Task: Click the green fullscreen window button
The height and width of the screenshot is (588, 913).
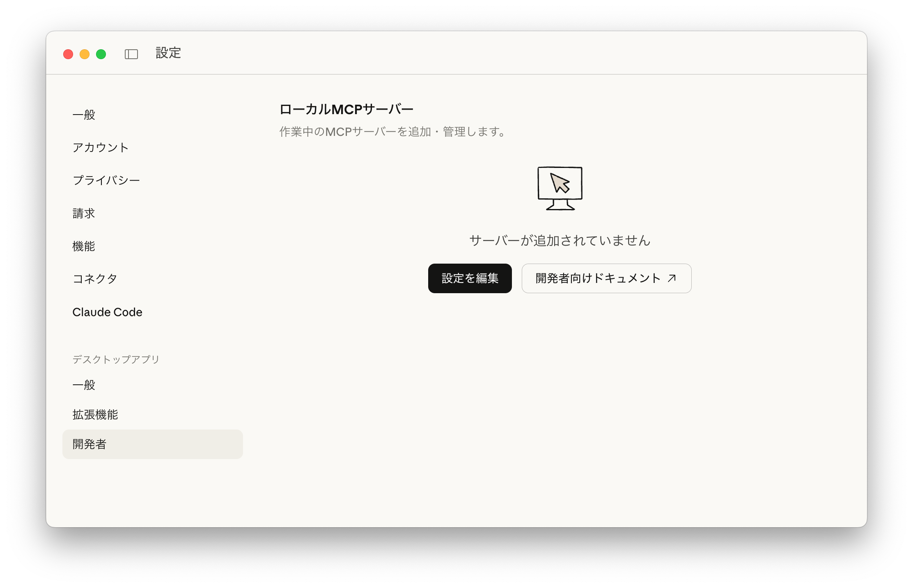Action: [101, 54]
